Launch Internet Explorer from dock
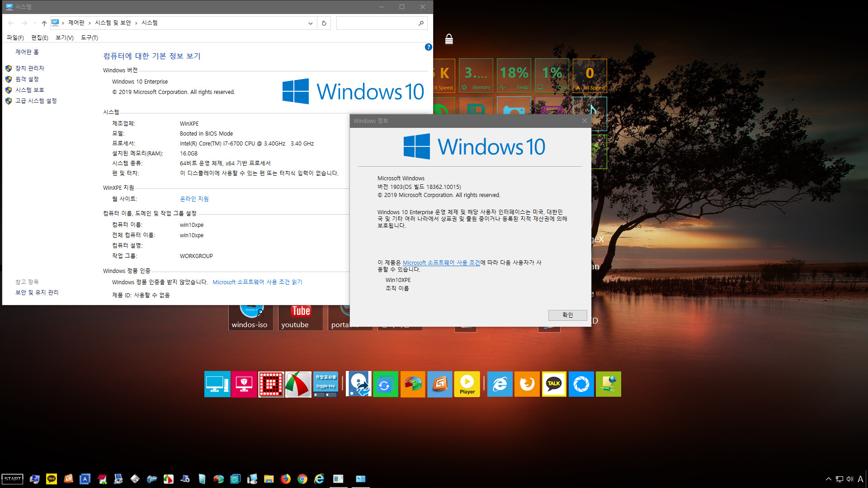 pos(500,384)
